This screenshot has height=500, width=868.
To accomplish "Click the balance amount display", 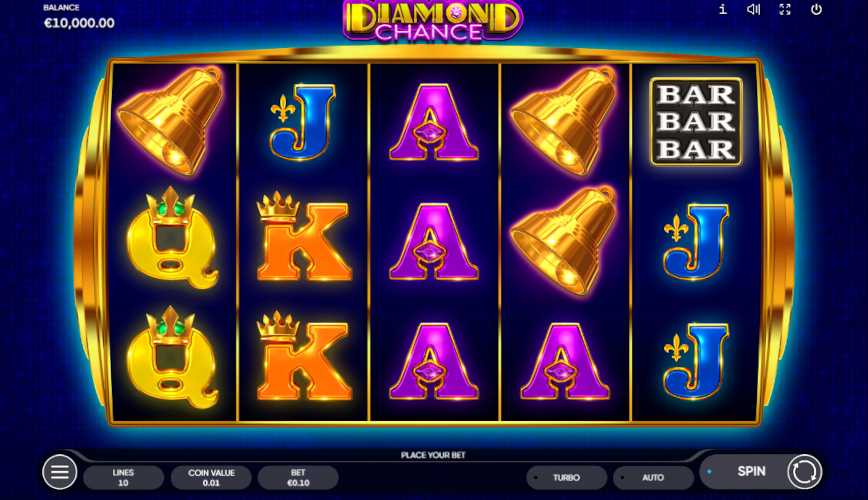I will point(79,23).
